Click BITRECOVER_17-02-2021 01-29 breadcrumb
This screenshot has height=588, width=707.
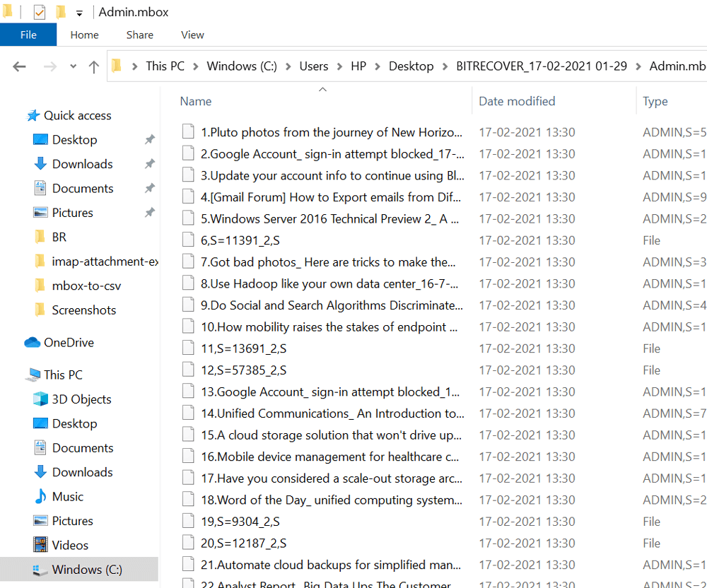point(542,66)
